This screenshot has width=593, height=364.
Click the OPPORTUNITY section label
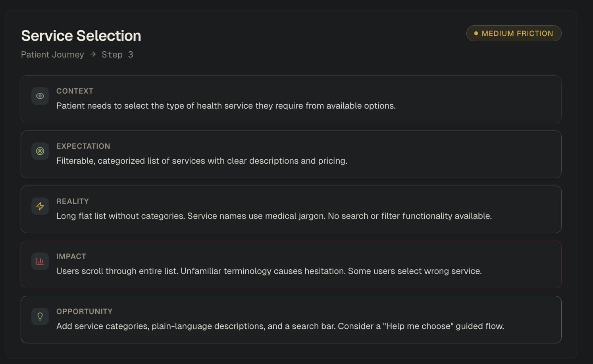pyautogui.click(x=84, y=311)
